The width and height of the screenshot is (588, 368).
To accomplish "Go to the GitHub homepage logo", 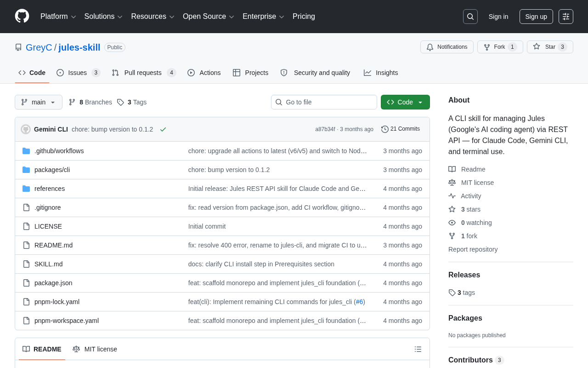I will (x=22, y=16).
